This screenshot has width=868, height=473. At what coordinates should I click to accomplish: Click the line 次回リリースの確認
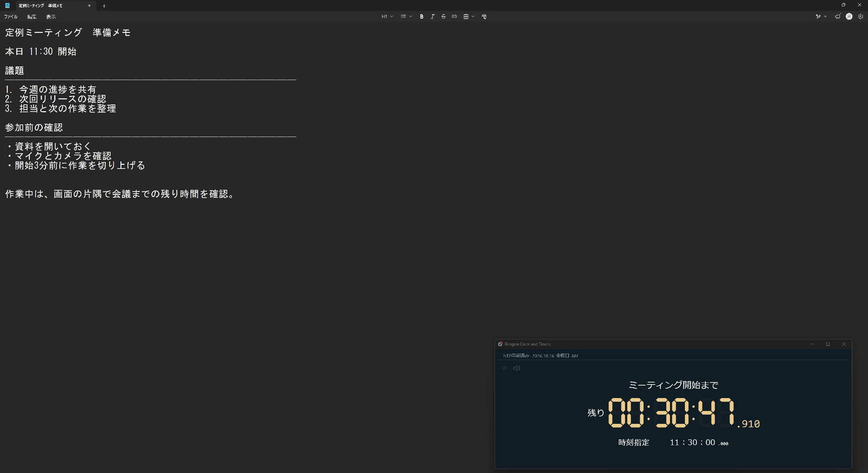click(x=63, y=99)
